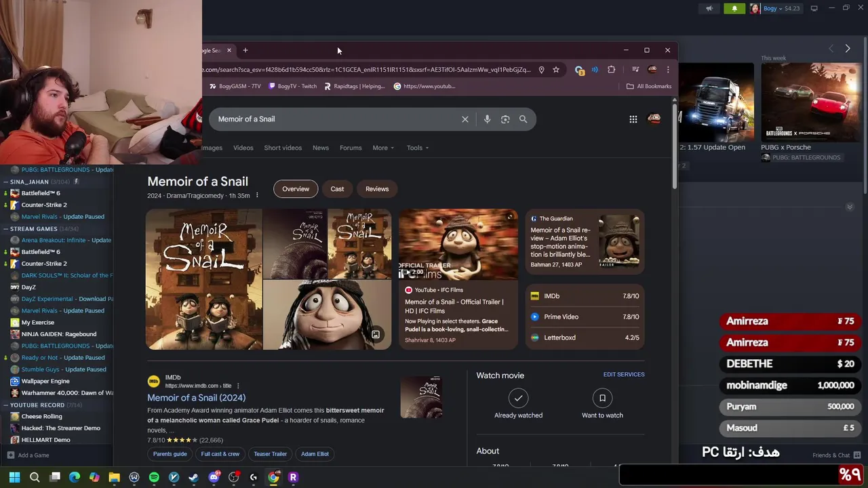Select the Cast tab of movie panel
Viewport: 868px width, 488px height.
337,189
